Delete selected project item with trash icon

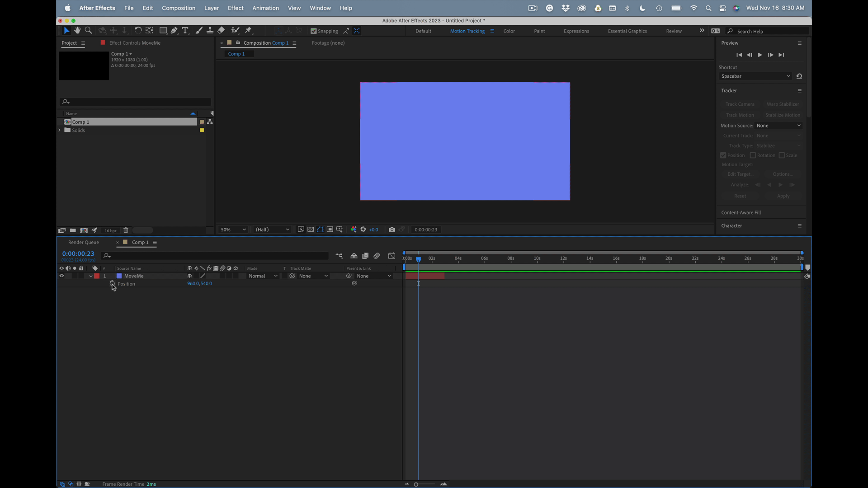tap(126, 230)
